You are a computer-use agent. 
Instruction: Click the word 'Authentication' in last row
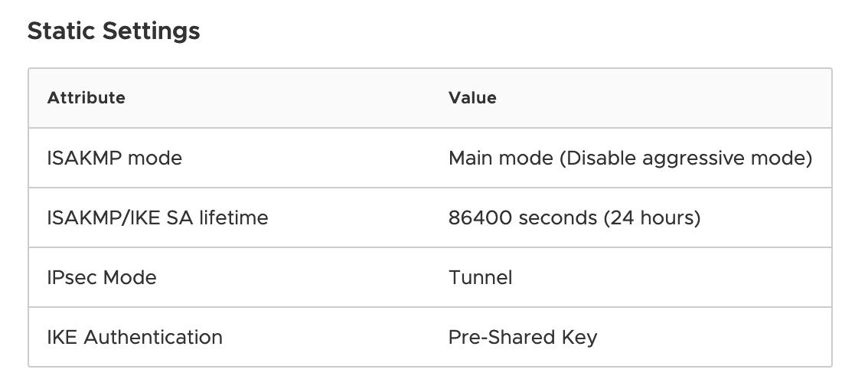pyautogui.click(x=153, y=337)
